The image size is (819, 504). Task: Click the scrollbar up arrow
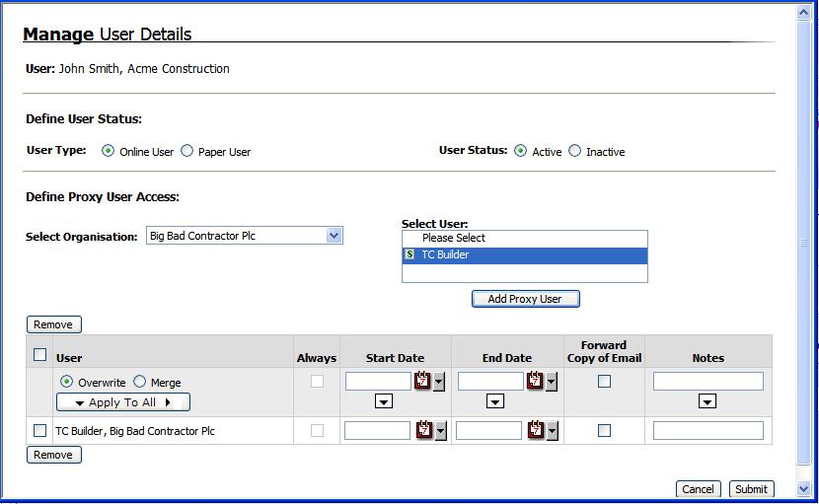[x=803, y=13]
